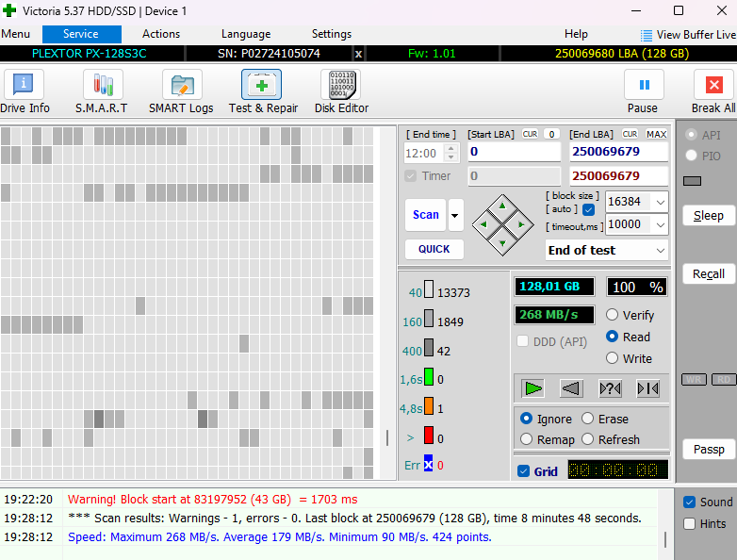737x560 pixels.
Task: Enable the Remap bad blocks option
Action: point(527,439)
